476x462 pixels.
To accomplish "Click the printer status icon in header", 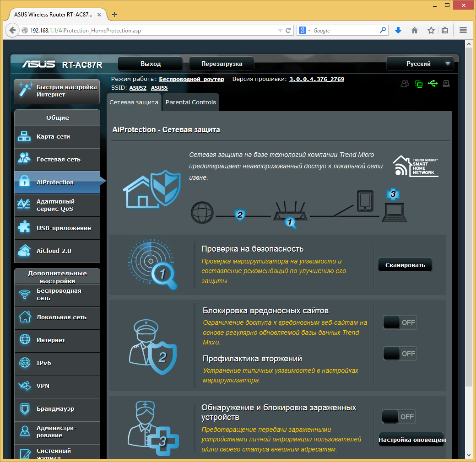I will point(446,83).
